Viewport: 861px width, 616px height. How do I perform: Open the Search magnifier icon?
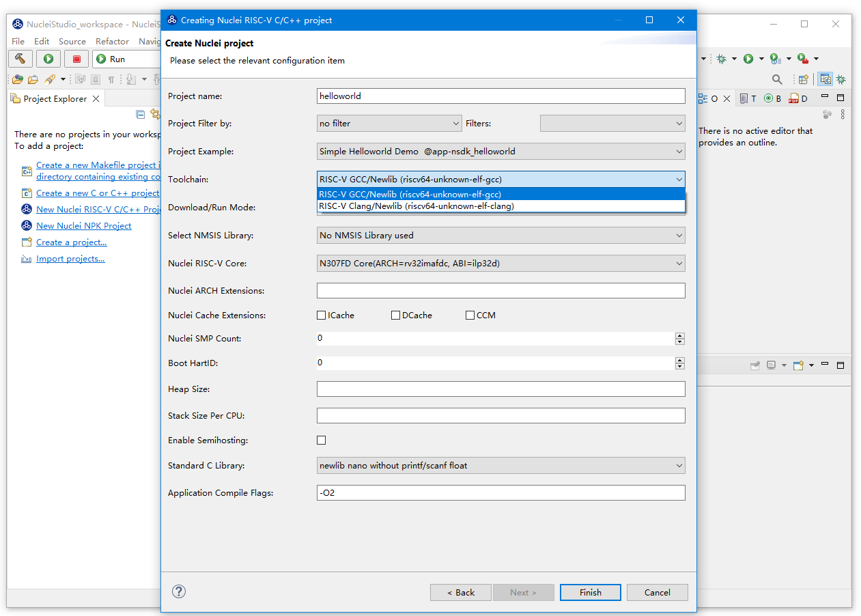tap(777, 79)
